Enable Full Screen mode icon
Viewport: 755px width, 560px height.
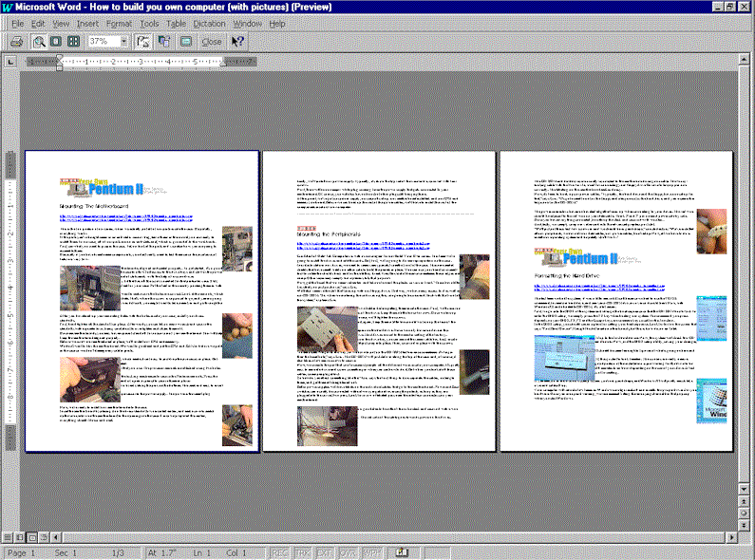tap(186, 42)
